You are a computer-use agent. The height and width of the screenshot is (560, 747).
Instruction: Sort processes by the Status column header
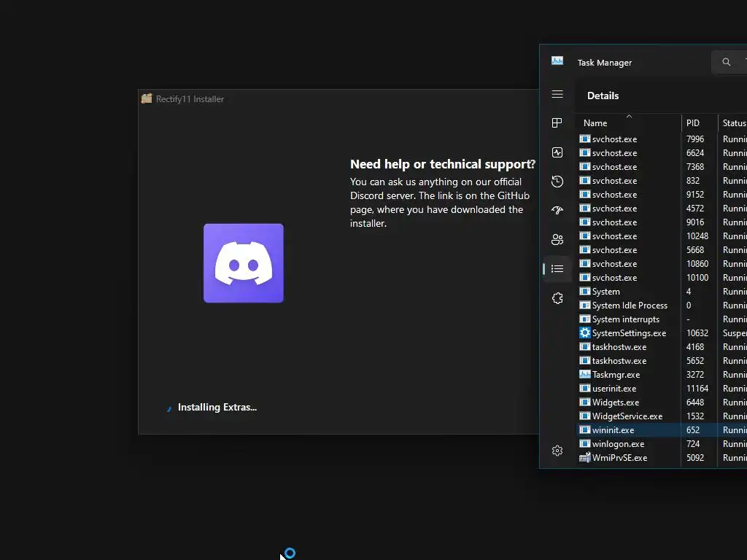pyautogui.click(x=732, y=122)
